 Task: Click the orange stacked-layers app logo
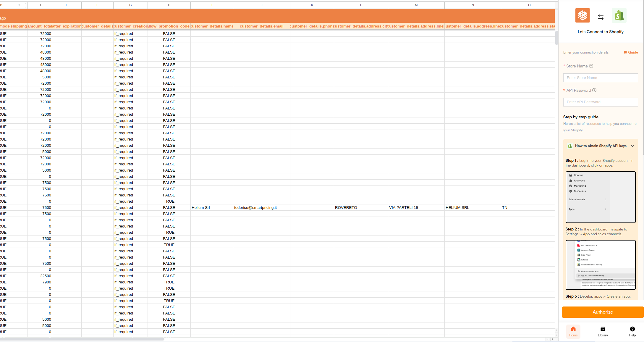(582, 15)
